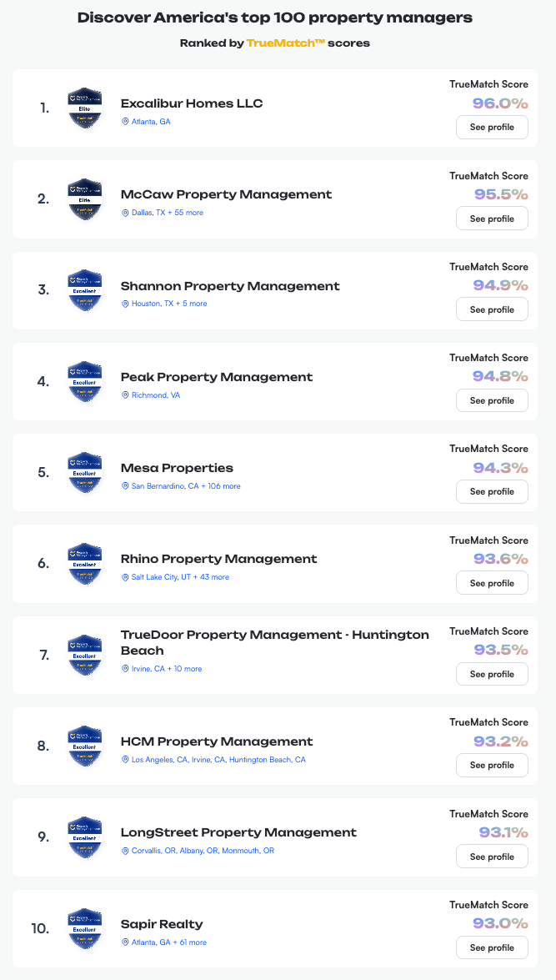Screen dimensions: 556x980
Task: Click the location pin next to Richmond, VA
Action: click(x=125, y=395)
